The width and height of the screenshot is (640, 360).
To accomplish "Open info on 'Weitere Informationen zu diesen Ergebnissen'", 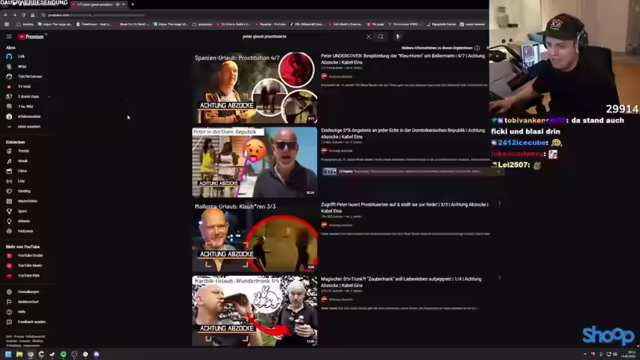I will tap(477, 48).
